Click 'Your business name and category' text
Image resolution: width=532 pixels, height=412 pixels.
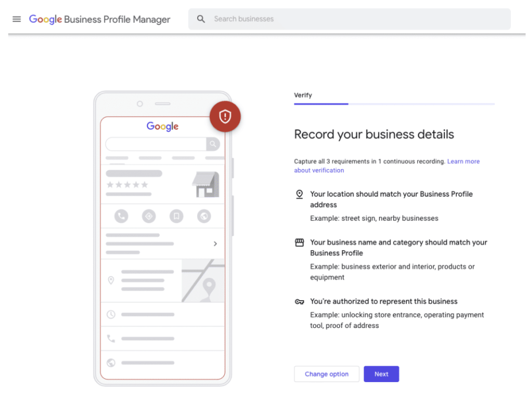[398, 248]
